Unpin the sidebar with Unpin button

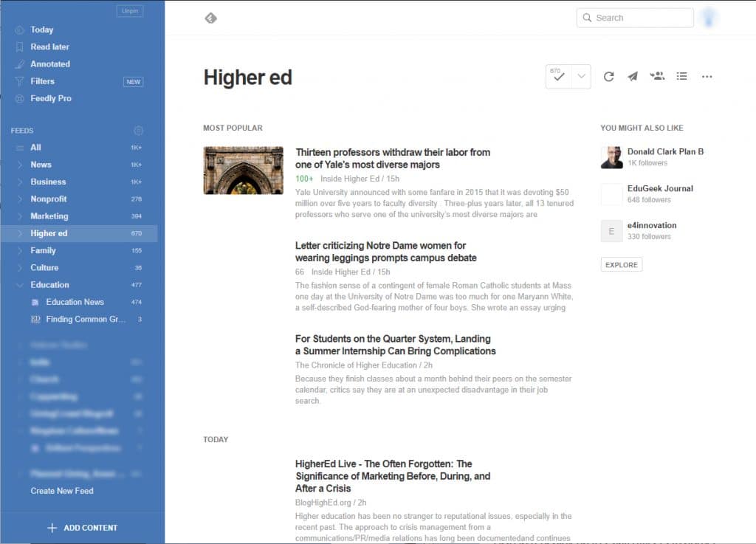tap(130, 11)
